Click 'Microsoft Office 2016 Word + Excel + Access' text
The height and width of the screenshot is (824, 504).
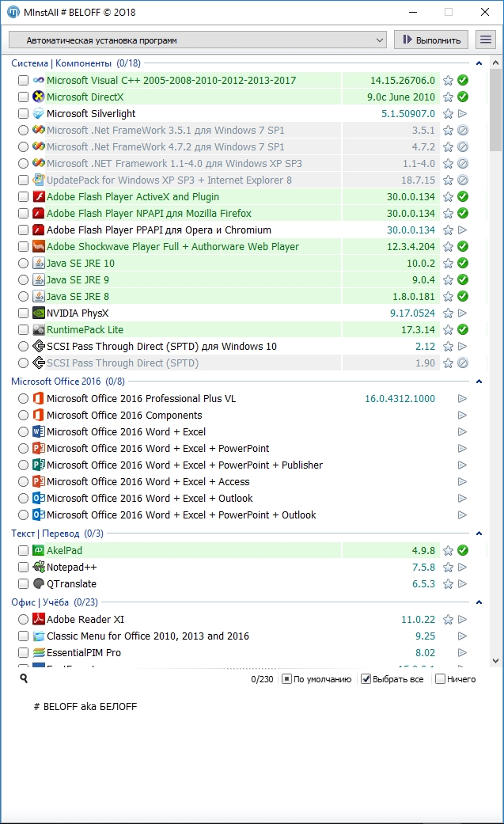click(x=148, y=482)
